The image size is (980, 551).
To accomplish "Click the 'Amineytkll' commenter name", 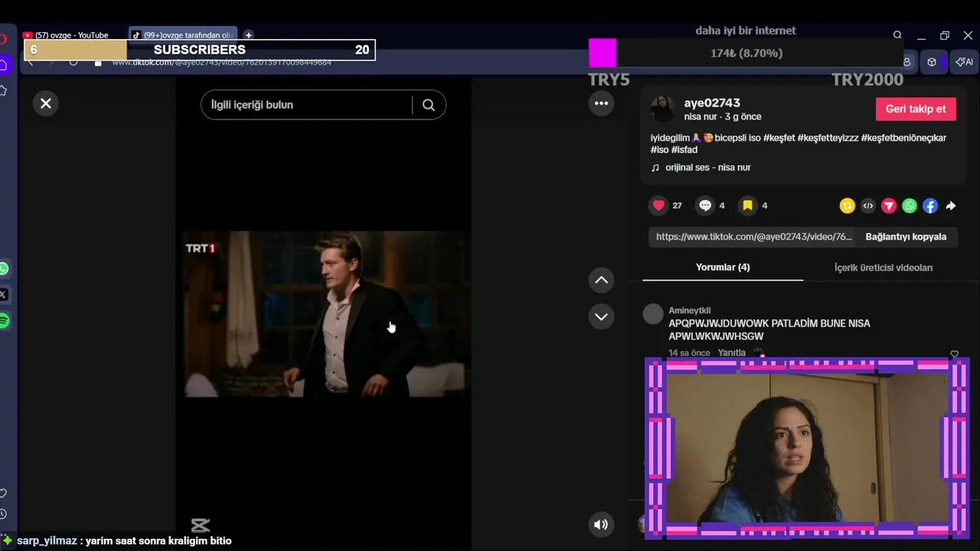I will 690,310.
